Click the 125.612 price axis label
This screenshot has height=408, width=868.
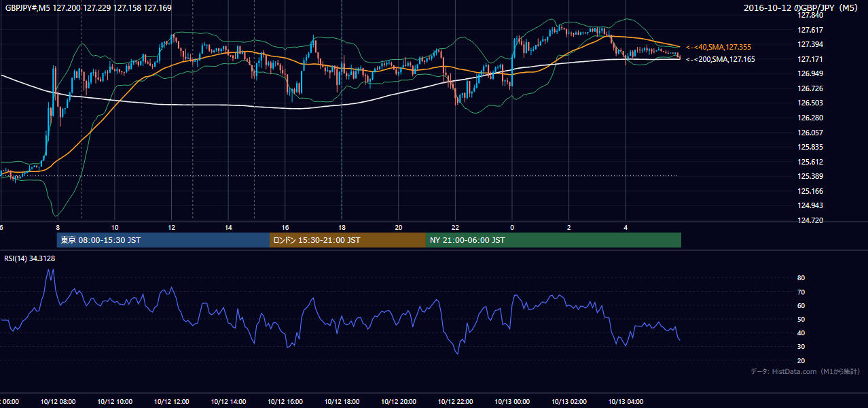pyautogui.click(x=810, y=162)
